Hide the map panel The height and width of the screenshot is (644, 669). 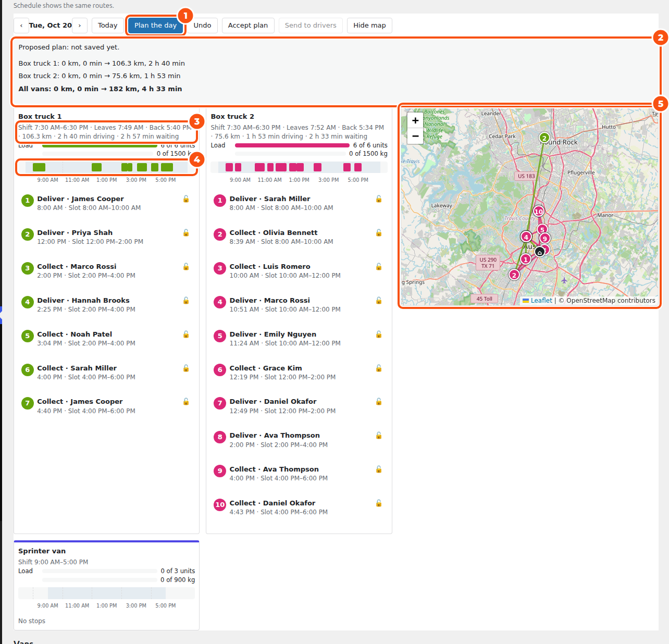point(369,26)
